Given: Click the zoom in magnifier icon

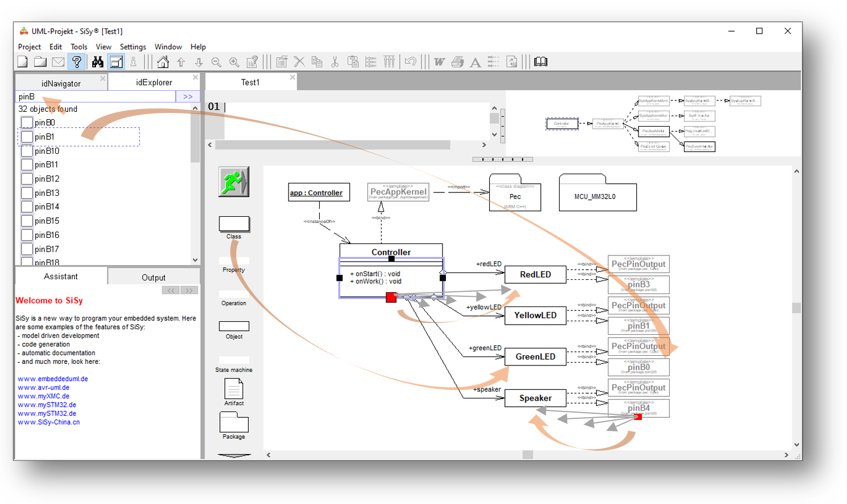Looking at the screenshot, I should click(234, 62).
